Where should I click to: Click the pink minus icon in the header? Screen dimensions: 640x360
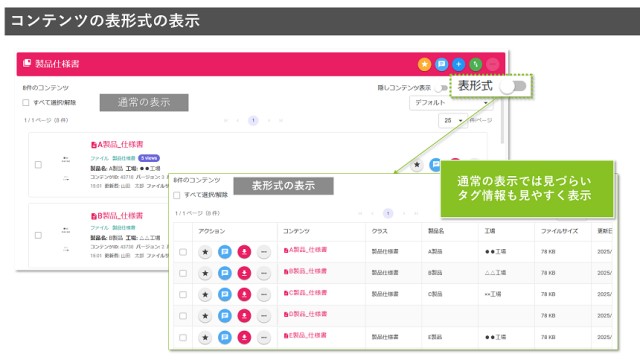tap(493, 64)
